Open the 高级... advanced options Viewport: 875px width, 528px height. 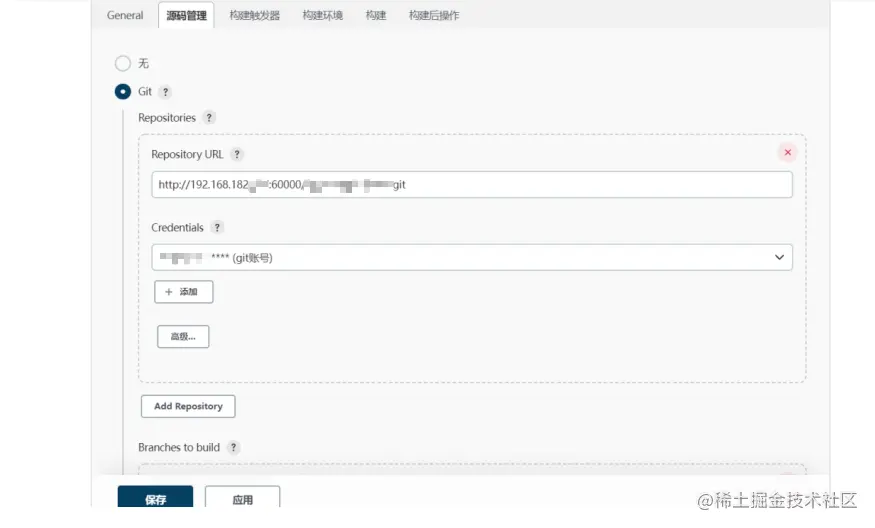coord(183,337)
